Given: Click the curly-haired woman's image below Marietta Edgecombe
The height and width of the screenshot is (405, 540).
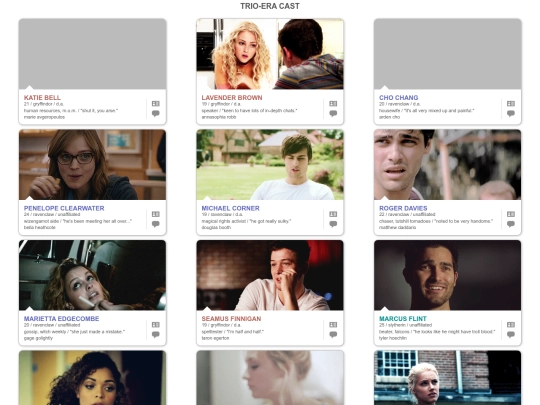Looking at the screenshot, I should tap(92, 378).
